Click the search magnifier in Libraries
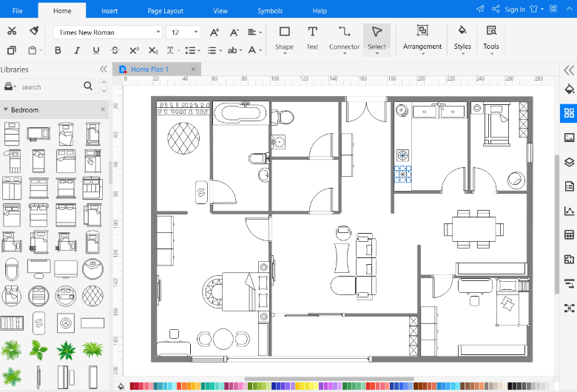The image size is (577, 392). [88, 86]
